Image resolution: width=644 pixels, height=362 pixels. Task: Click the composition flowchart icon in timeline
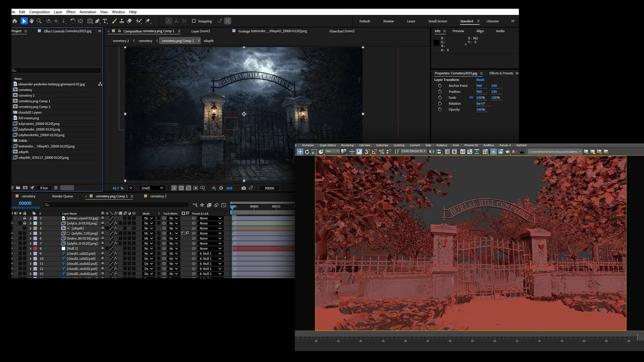click(195, 205)
